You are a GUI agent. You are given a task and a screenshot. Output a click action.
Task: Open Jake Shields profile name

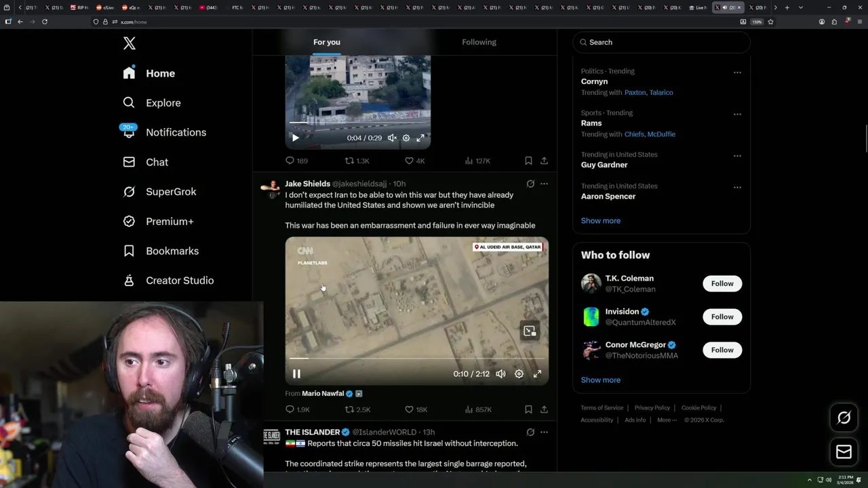[307, 184]
